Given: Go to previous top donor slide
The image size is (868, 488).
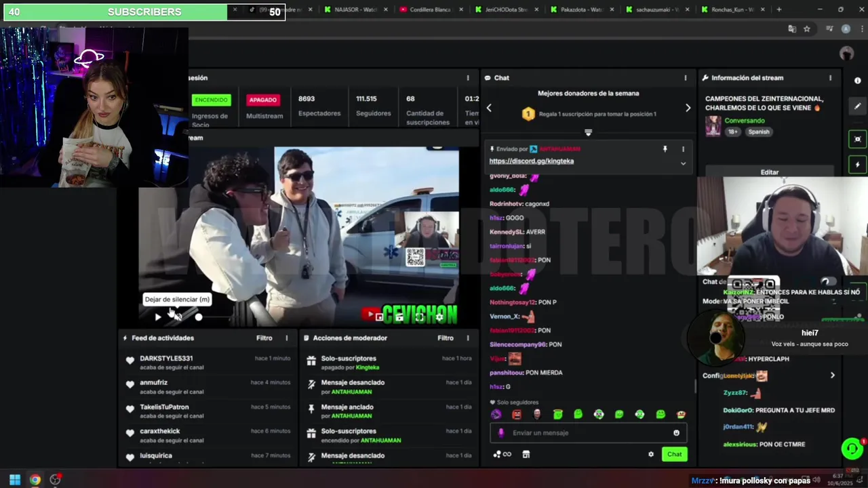Looking at the screenshot, I should (489, 108).
